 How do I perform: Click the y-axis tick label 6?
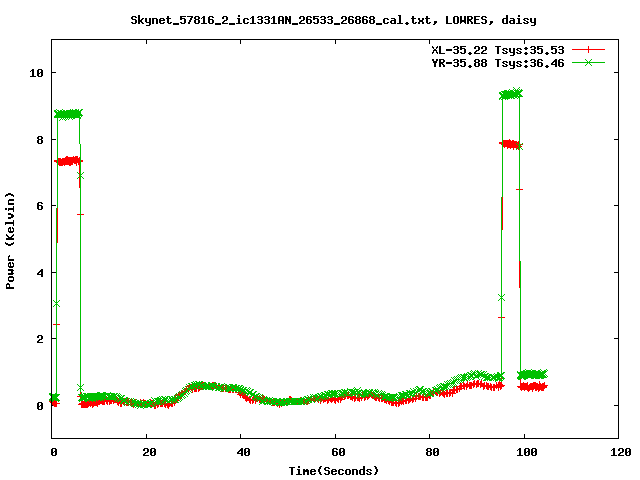tap(40, 206)
